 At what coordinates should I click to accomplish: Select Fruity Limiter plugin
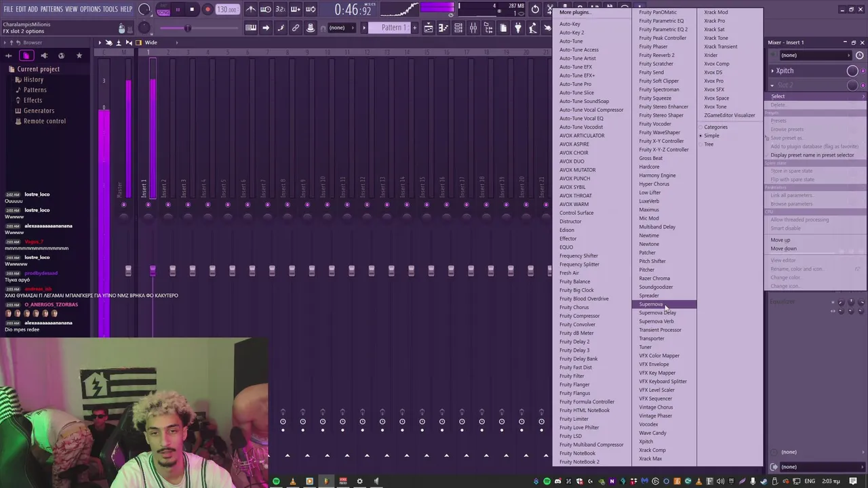click(574, 419)
